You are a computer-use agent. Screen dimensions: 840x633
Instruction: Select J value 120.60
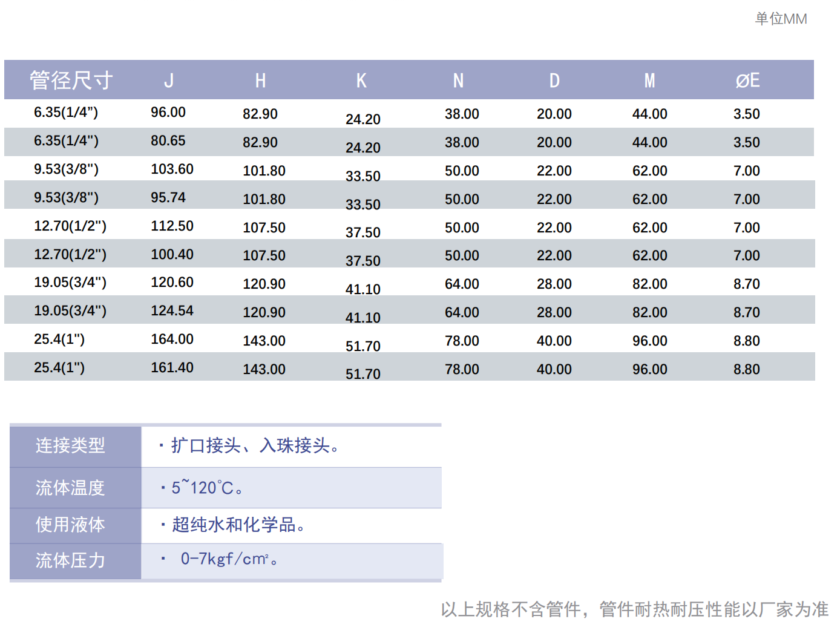(x=172, y=282)
